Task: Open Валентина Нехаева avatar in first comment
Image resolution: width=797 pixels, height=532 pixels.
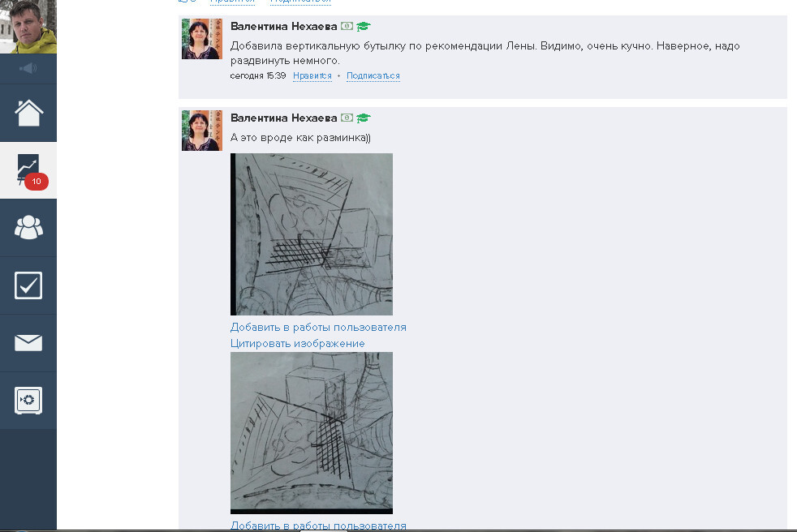Action: [x=202, y=39]
